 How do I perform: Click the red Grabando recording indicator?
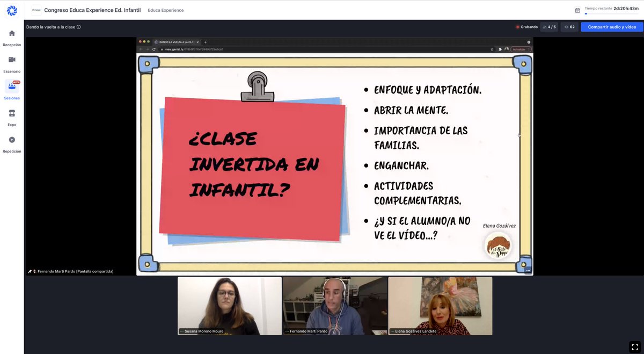(x=527, y=27)
